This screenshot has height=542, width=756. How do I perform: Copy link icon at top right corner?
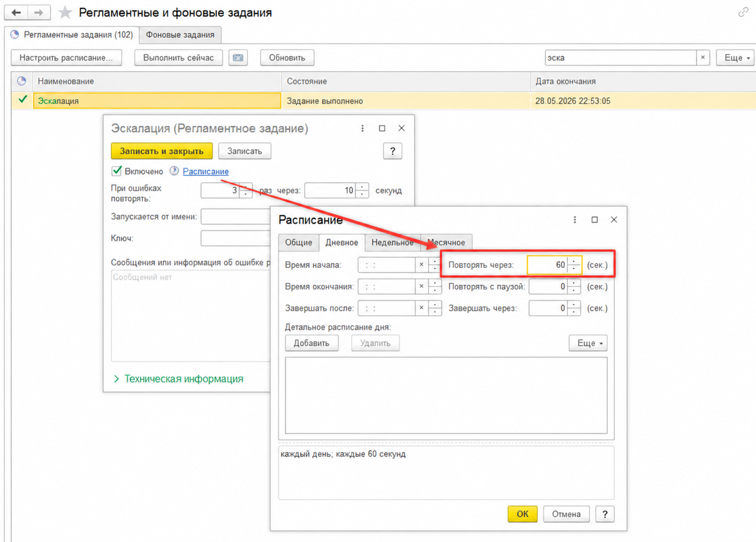click(x=743, y=13)
